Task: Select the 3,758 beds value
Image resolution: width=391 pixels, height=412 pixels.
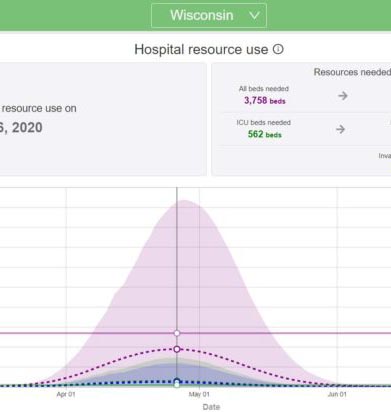Action: click(265, 100)
